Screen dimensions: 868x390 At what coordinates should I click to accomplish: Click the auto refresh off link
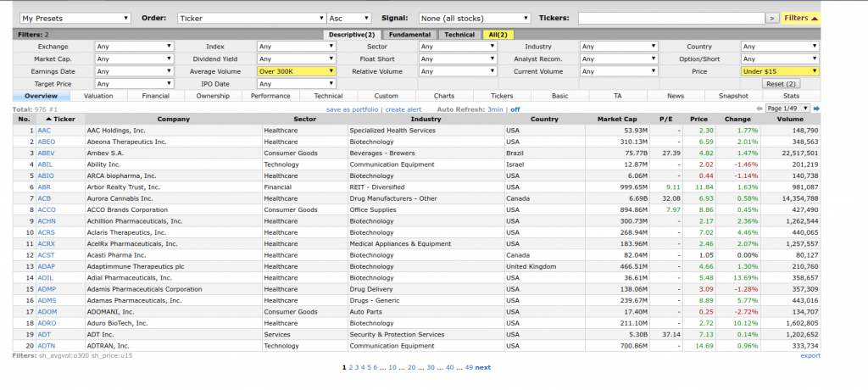[x=515, y=109]
